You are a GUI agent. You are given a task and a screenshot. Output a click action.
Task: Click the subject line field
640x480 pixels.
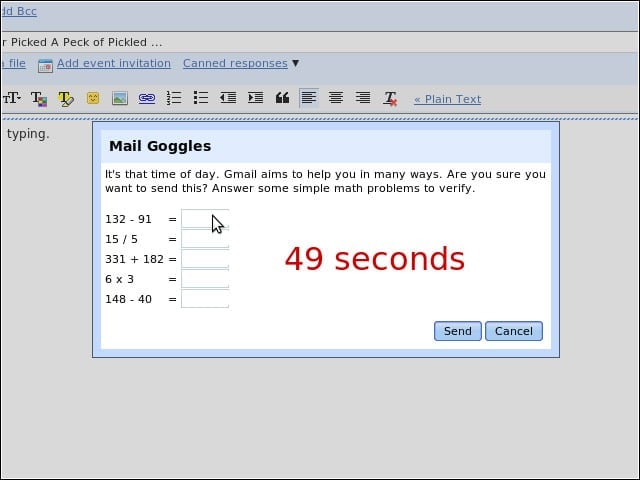[x=320, y=42]
